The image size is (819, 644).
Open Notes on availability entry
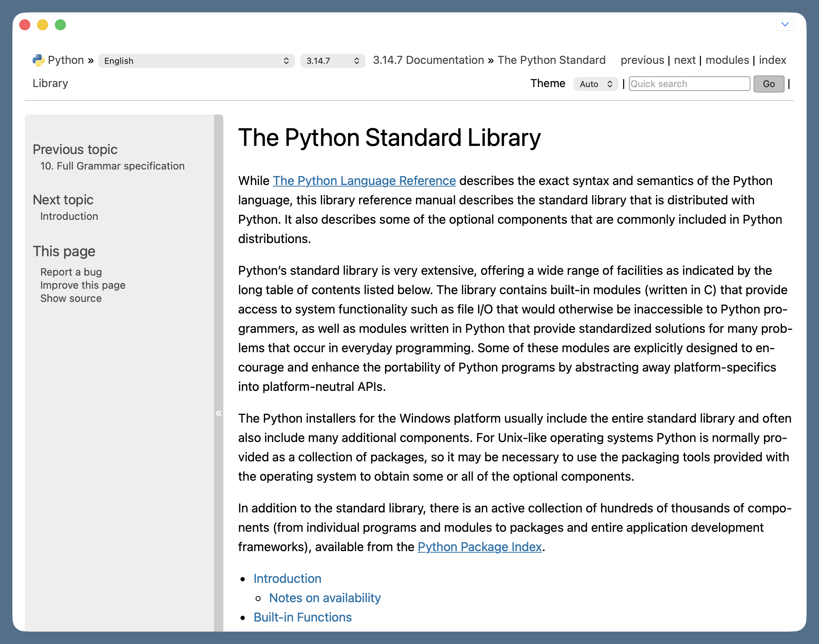tap(325, 598)
